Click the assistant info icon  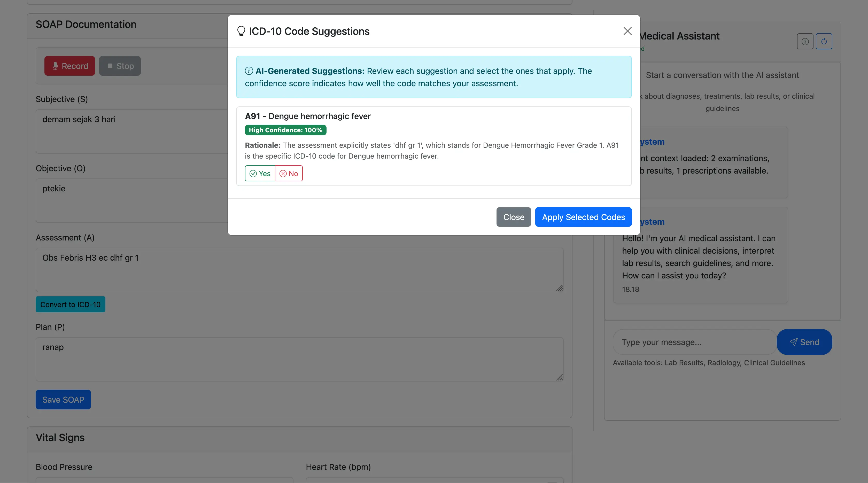coord(805,41)
